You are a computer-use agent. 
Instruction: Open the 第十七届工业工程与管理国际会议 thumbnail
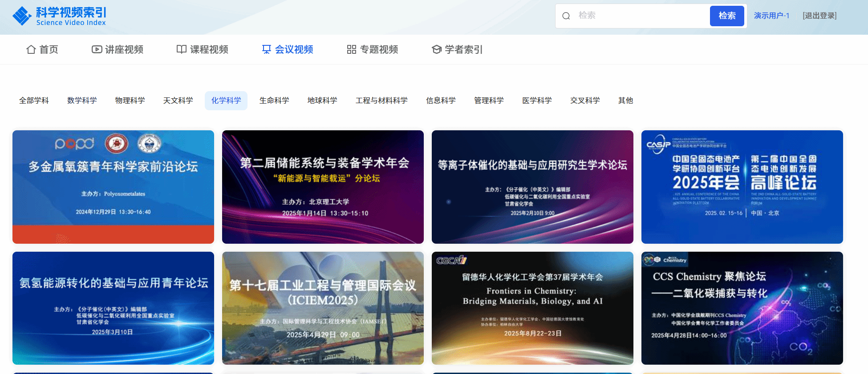coord(323,308)
